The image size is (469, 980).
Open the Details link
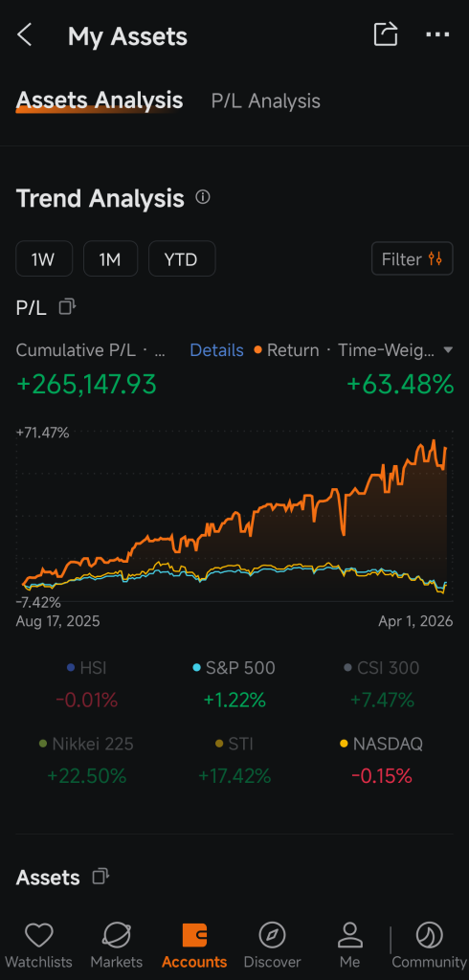216,350
